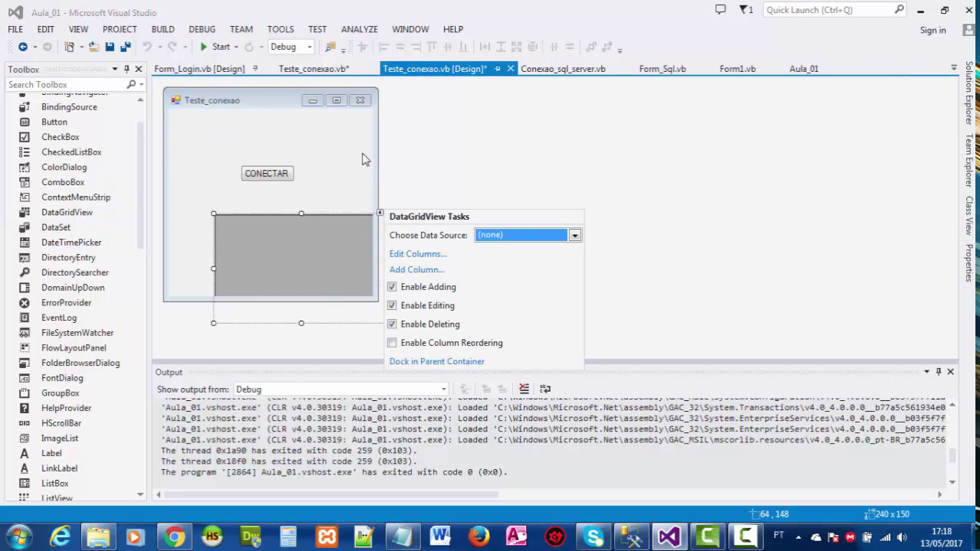The width and height of the screenshot is (980, 551).
Task: Open Google Chrome from taskbar
Action: pyautogui.click(x=175, y=536)
